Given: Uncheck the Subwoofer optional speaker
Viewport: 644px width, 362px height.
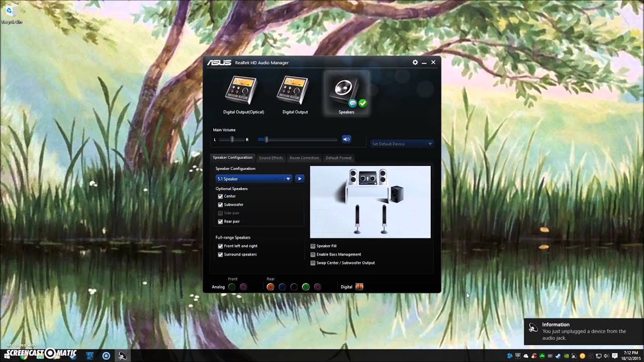Looking at the screenshot, I should pyautogui.click(x=220, y=205).
